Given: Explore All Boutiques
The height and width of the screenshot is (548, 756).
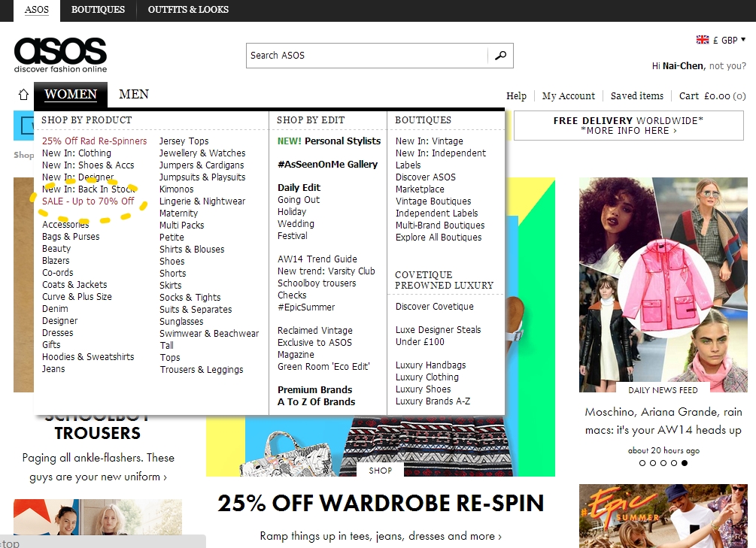Looking at the screenshot, I should click(439, 237).
